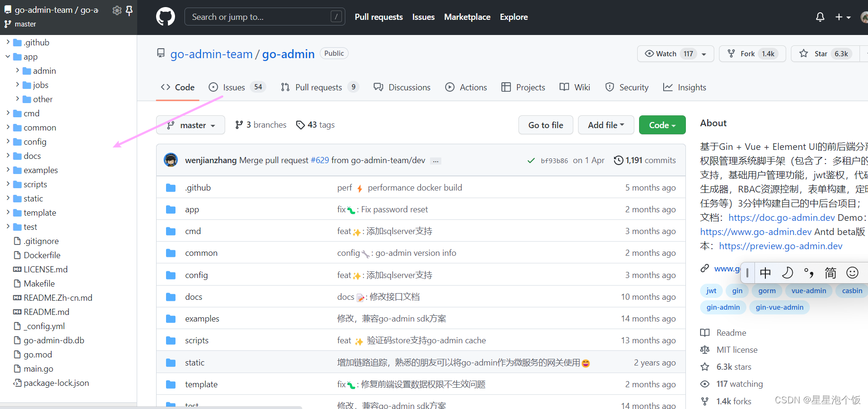Click the eye icon beside 117 watching

coord(705,384)
